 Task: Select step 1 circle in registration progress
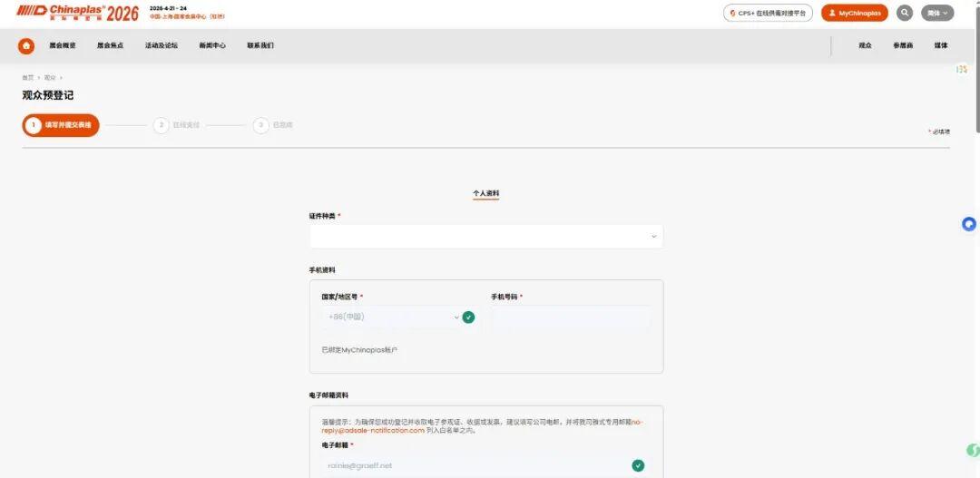click(34, 125)
